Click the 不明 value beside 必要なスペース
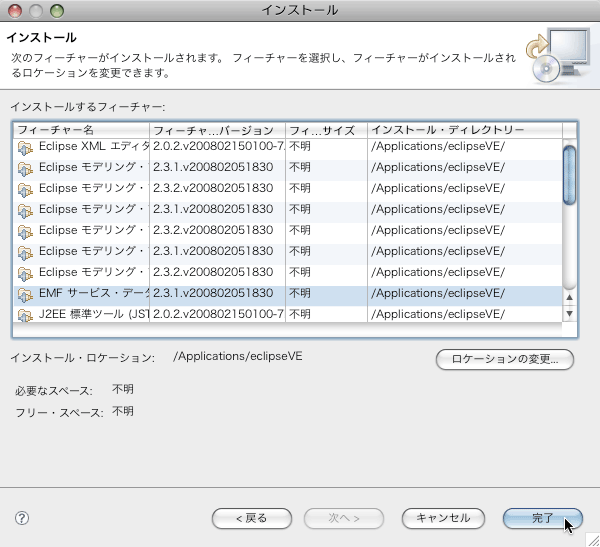Image resolution: width=600 pixels, height=547 pixels. coord(123,389)
